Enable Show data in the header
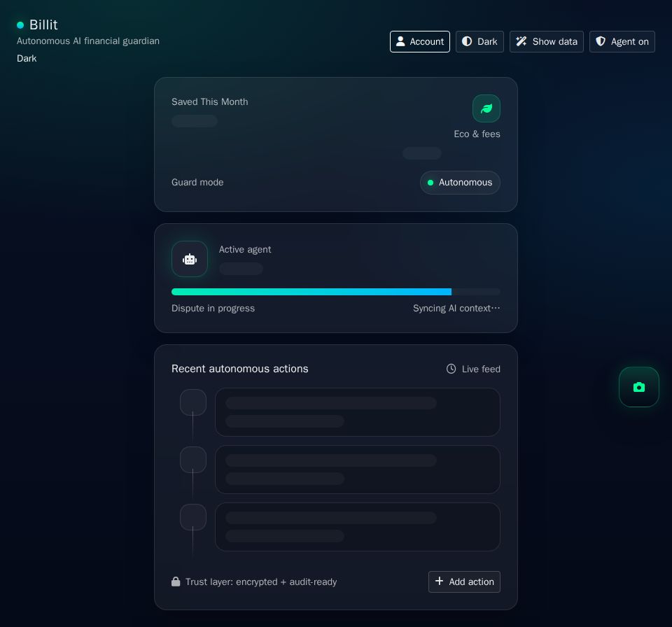 click(547, 41)
